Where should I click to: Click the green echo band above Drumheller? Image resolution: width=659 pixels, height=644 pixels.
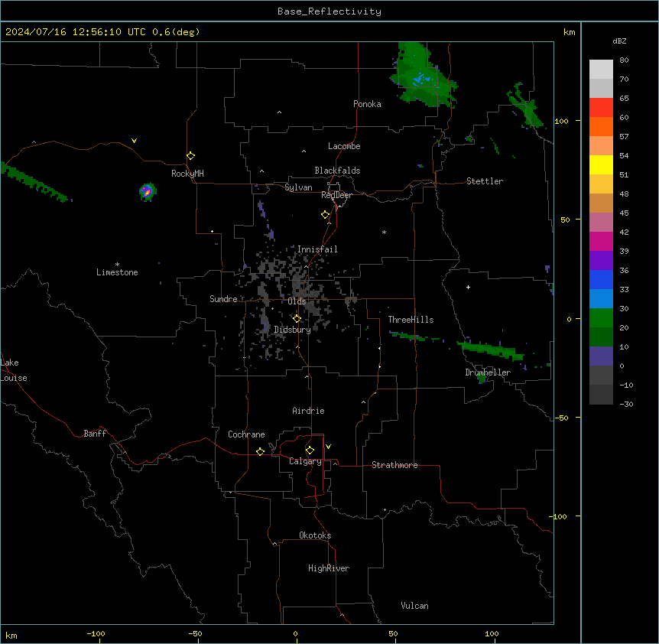(492, 350)
